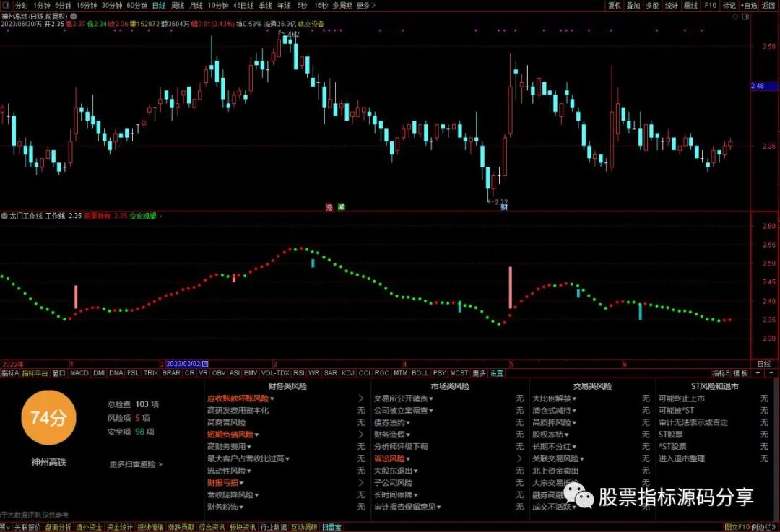Select the 月线 monthly period
This screenshot has height=532, width=780.
point(196,6)
